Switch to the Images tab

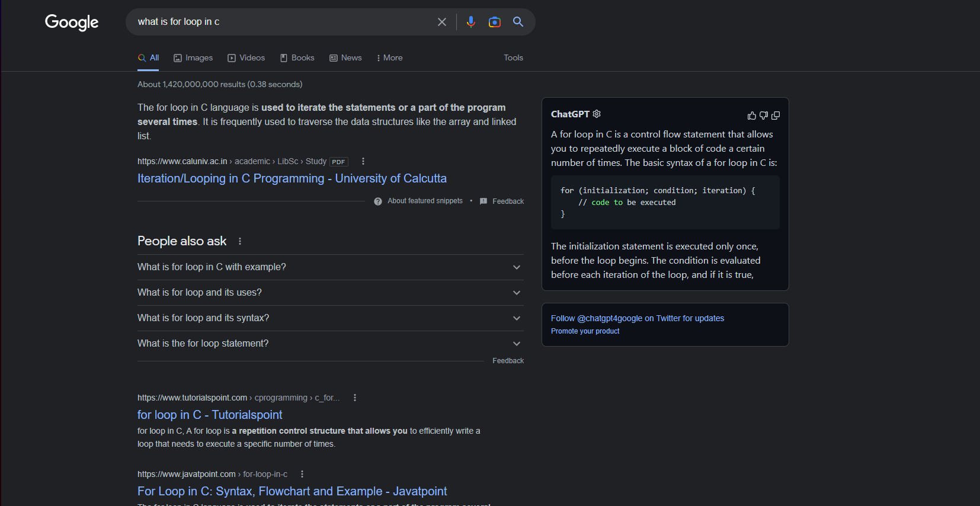click(x=193, y=57)
